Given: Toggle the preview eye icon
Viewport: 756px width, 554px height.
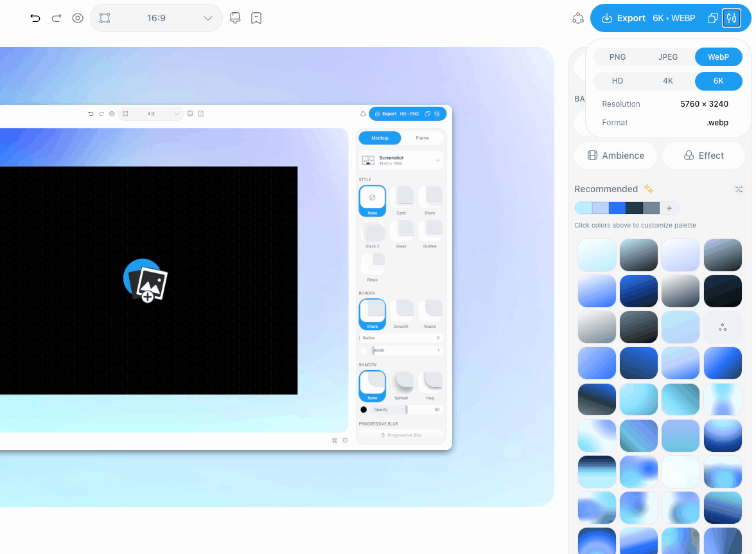Looking at the screenshot, I should tap(78, 19).
